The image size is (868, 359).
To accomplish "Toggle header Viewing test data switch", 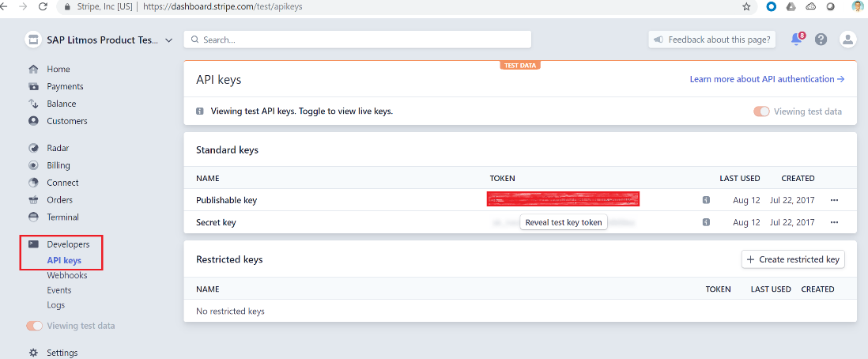I will 761,111.
